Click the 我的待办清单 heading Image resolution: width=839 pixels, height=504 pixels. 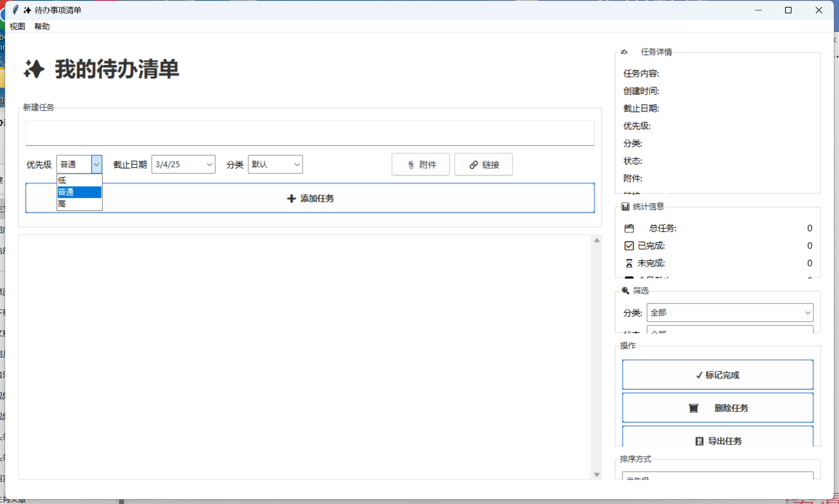117,69
